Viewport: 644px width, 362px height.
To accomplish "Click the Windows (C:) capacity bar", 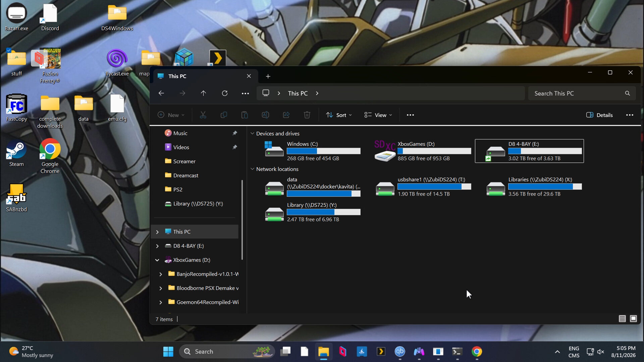I will (324, 151).
